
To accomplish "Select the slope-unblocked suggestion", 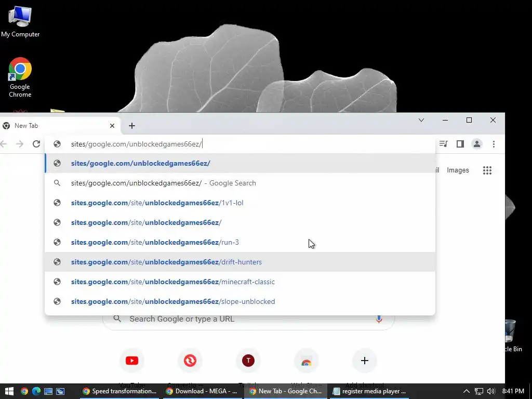I will 240,301.
